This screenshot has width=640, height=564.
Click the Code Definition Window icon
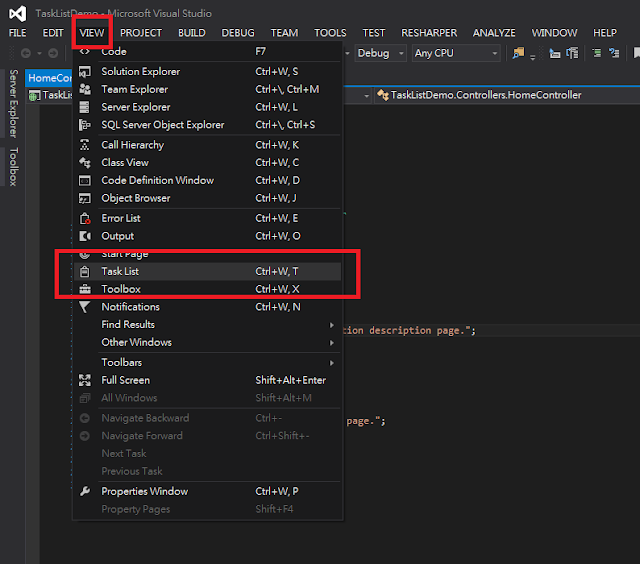click(84, 180)
